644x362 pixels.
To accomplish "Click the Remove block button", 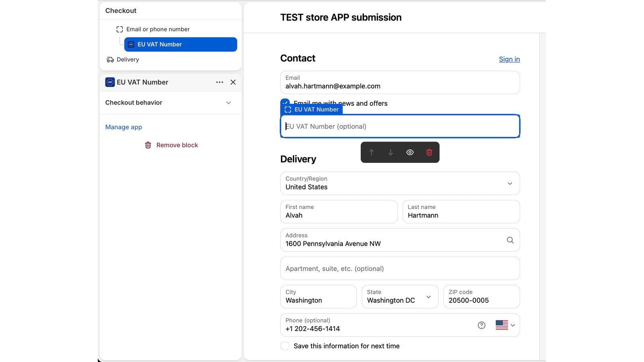I will coord(171,145).
